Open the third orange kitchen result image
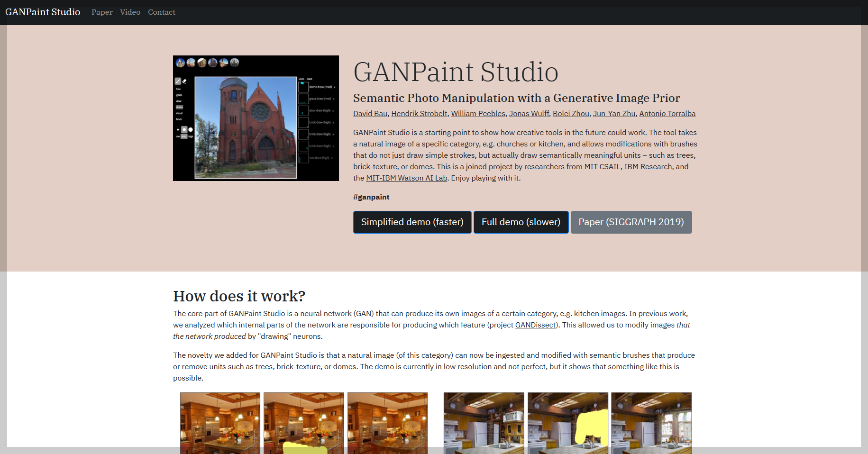 coord(387,423)
